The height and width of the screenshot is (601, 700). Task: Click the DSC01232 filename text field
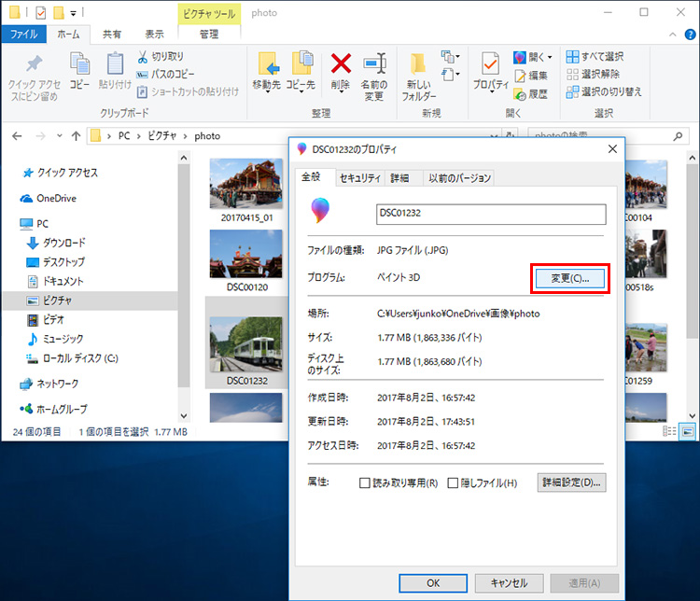[x=491, y=214]
